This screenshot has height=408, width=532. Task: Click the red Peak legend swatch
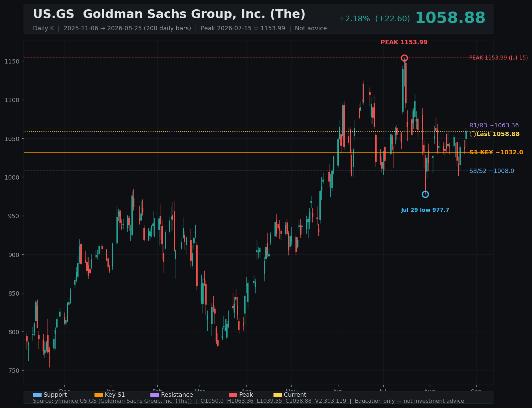233,395
